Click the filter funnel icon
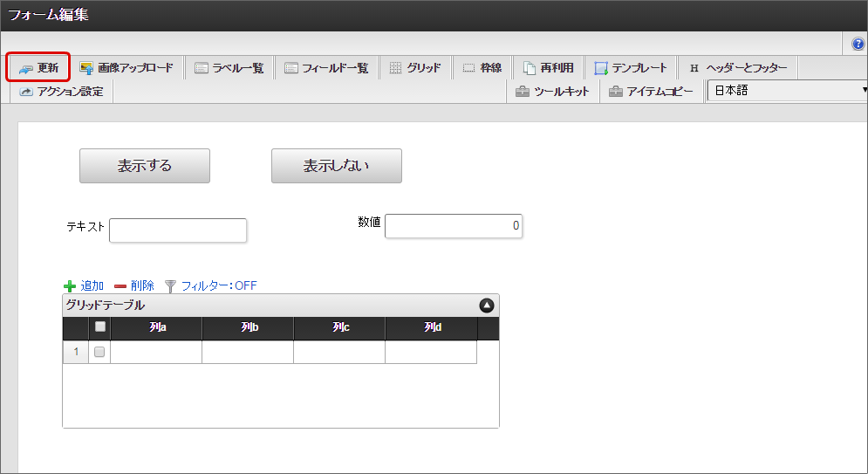 pos(170,286)
